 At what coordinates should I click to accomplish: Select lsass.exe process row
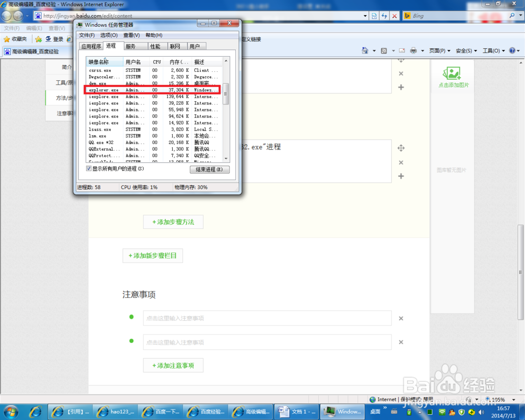coord(154,129)
